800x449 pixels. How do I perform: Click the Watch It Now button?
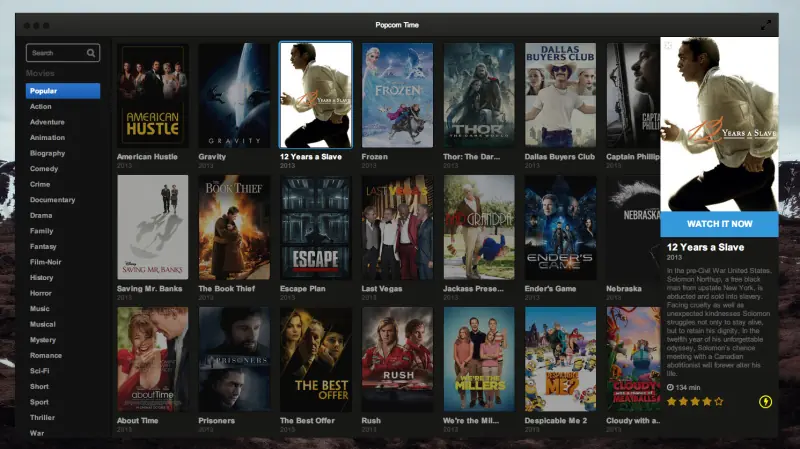point(719,224)
